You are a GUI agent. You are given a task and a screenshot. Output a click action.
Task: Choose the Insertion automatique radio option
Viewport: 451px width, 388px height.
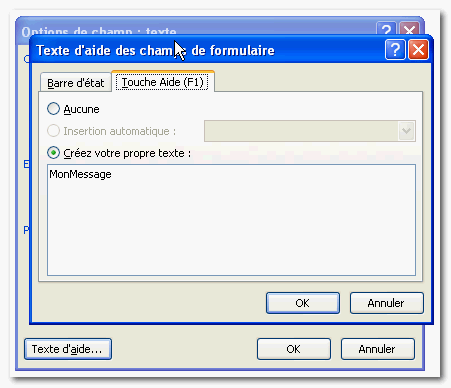[53, 131]
